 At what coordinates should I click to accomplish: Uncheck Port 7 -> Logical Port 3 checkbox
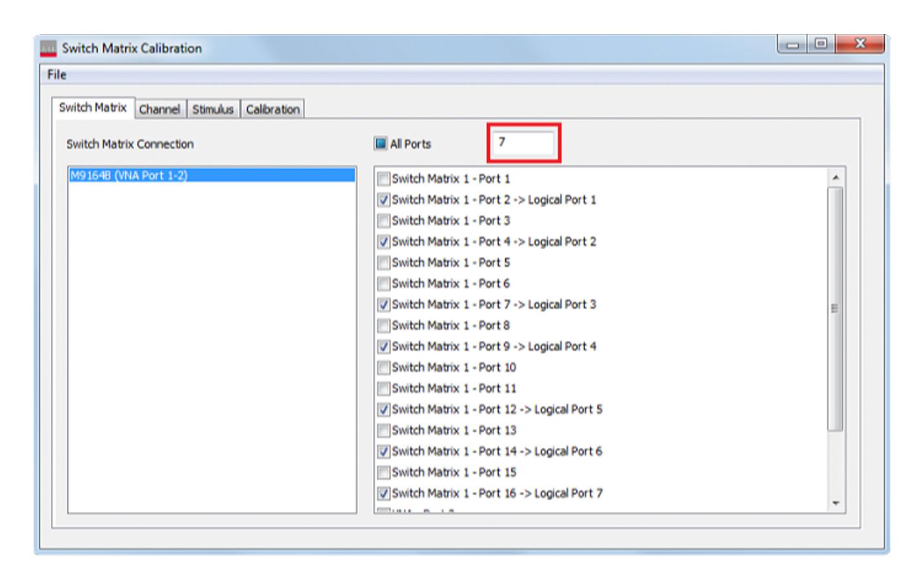tap(384, 305)
